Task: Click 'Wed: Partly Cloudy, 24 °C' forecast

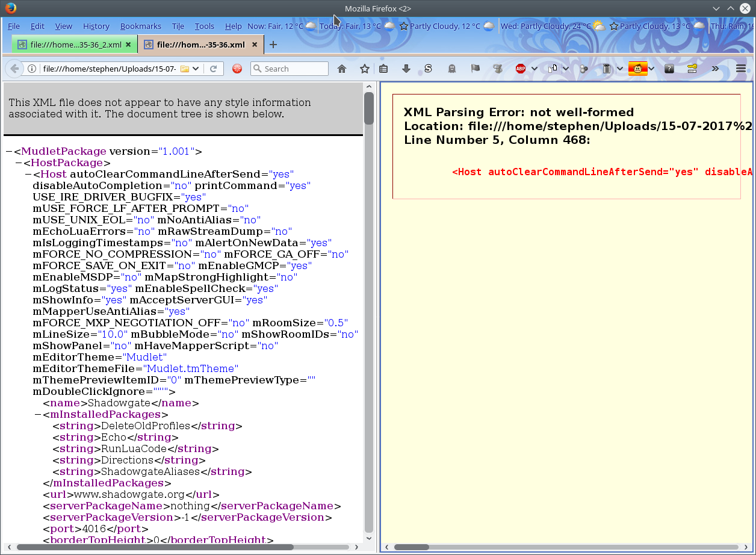Action: [553, 26]
